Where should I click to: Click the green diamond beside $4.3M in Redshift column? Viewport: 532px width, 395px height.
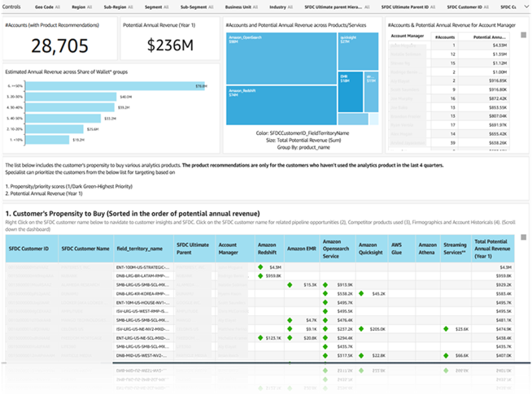pos(259,267)
